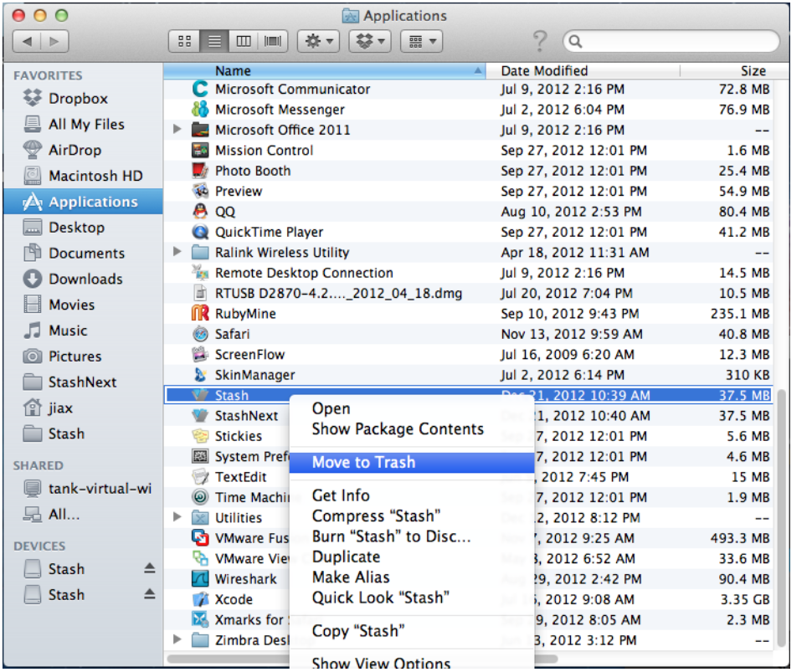
Task: Open the item arrangement dropdown
Action: [x=422, y=40]
